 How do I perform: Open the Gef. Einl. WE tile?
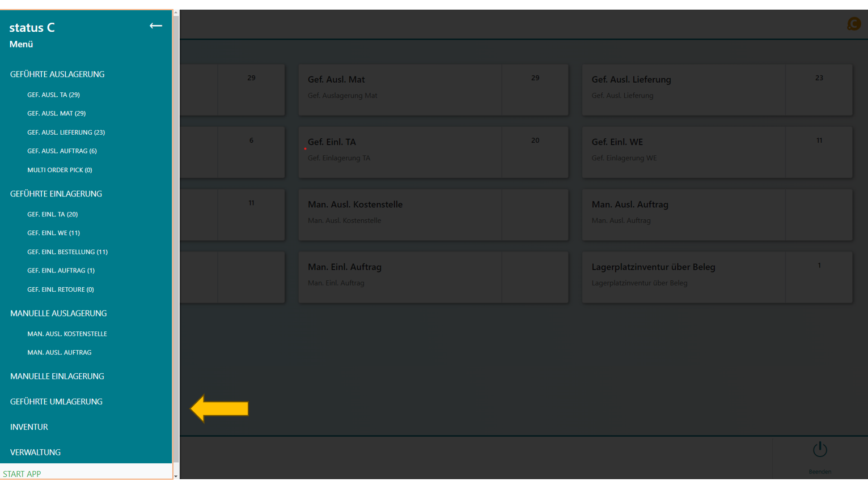pos(683,152)
